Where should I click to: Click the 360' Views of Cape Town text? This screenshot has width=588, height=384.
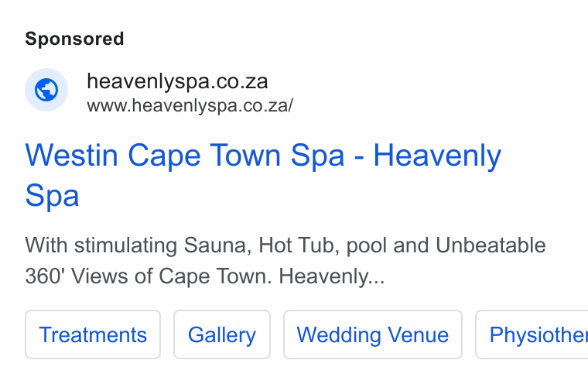149,276
